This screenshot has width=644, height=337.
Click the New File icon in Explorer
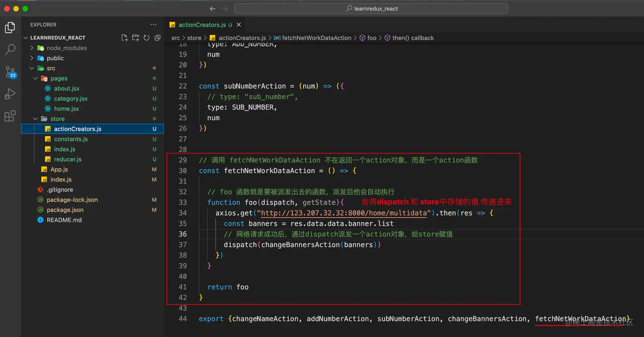point(124,37)
